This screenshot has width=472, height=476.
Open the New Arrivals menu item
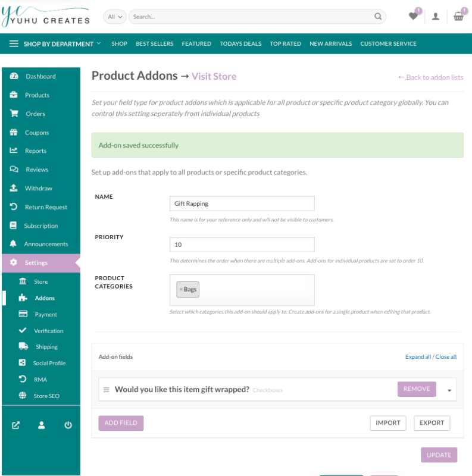[x=331, y=43]
